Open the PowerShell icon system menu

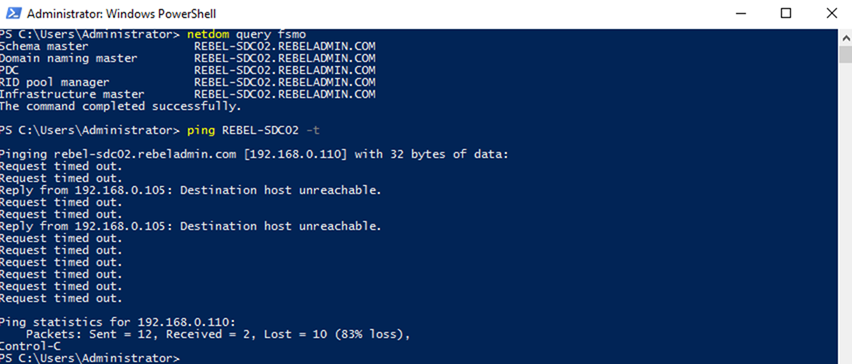click(x=14, y=14)
